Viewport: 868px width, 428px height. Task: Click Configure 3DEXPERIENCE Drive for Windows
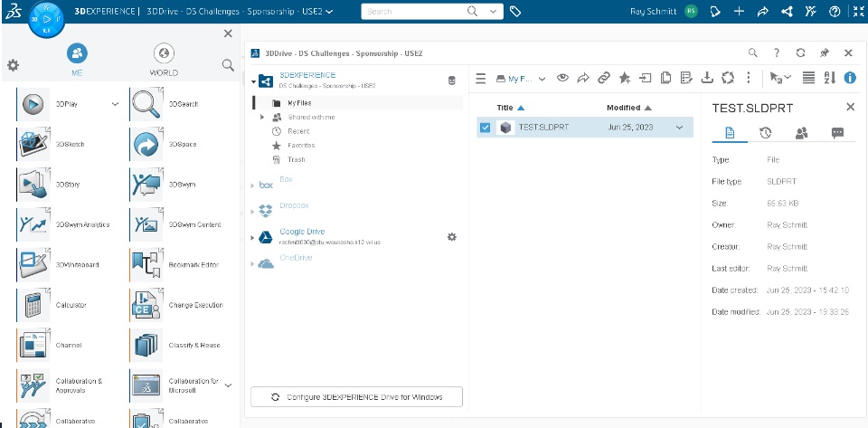coord(356,397)
